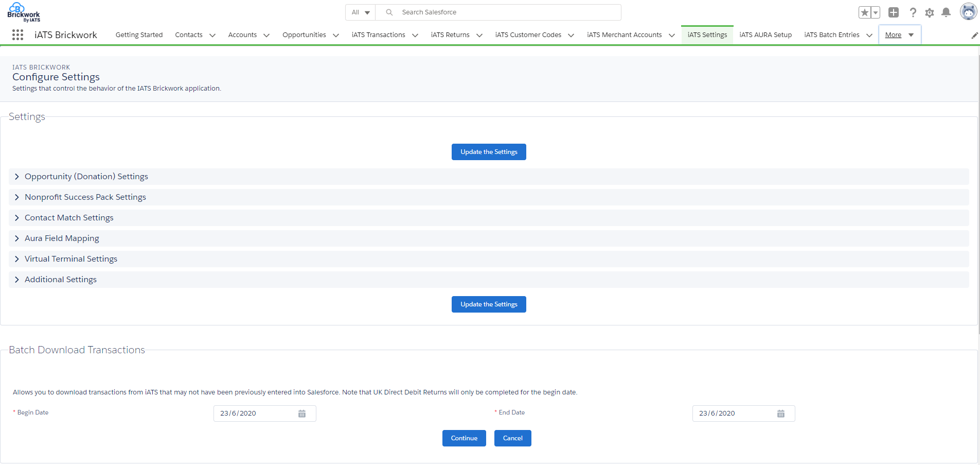Click the search magnifier icon

pyautogui.click(x=389, y=12)
